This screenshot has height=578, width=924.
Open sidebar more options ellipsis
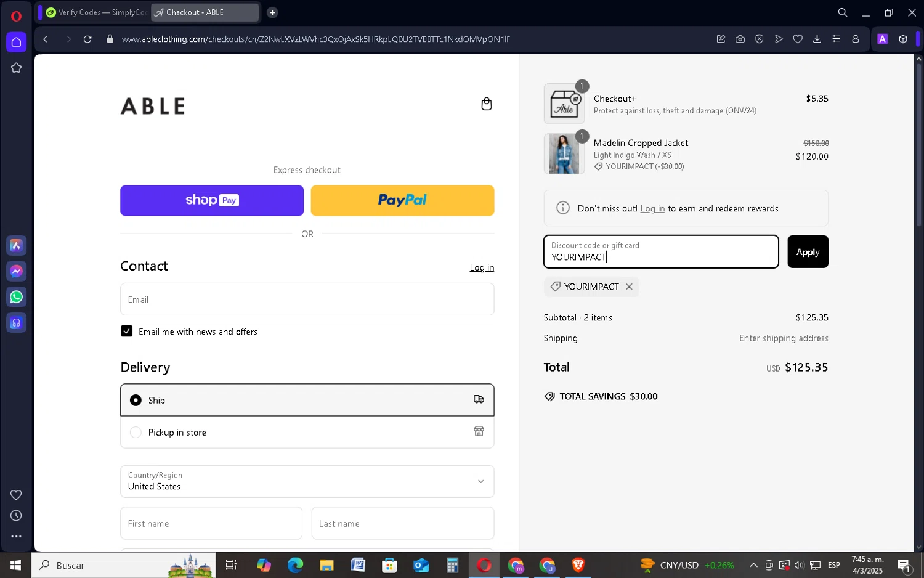pos(17,537)
